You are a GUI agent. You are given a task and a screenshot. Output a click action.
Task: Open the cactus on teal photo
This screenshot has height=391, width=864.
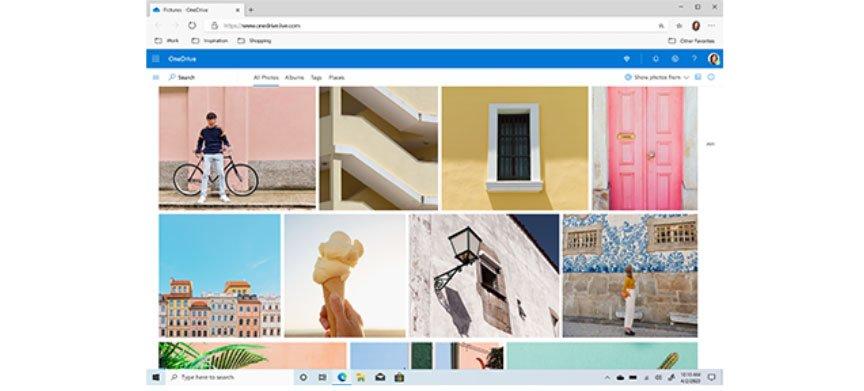click(x=602, y=355)
